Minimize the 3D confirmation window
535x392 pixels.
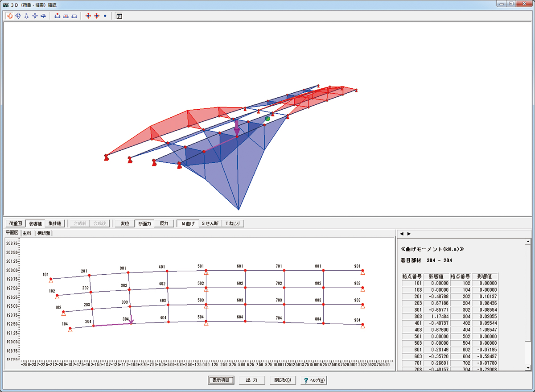(502, 4)
